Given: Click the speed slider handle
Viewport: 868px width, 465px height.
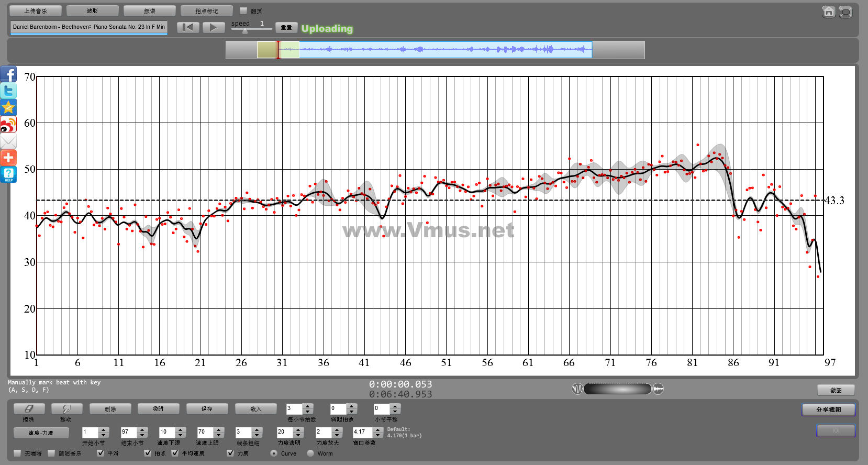Looking at the screenshot, I should click(245, 31).
